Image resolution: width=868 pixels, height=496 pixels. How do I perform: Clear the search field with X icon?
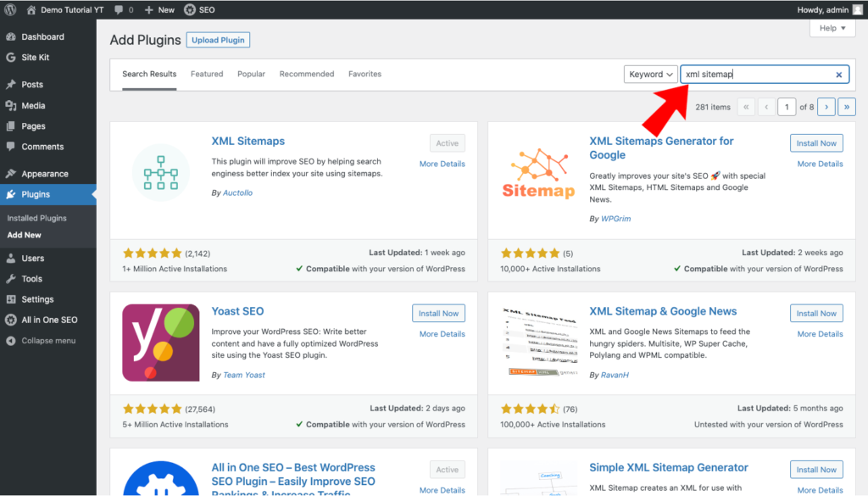click(839, 75)
